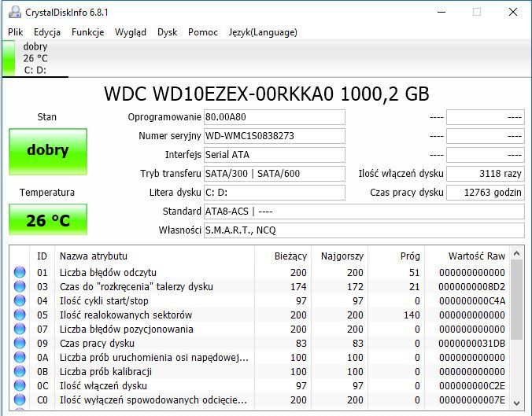Click the CrystalDiskInfo app icon in title bar
This screenshot has height=416, width=532.
[x=15, y=13]
